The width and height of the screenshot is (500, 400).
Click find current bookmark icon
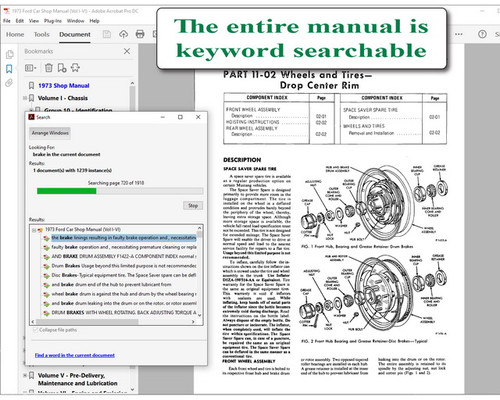point(75,68)
